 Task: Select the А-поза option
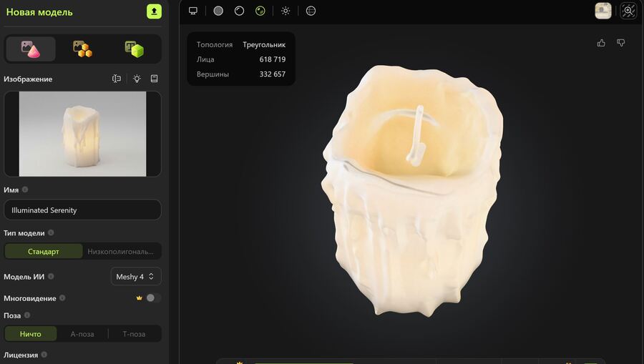tap(82, 334)
